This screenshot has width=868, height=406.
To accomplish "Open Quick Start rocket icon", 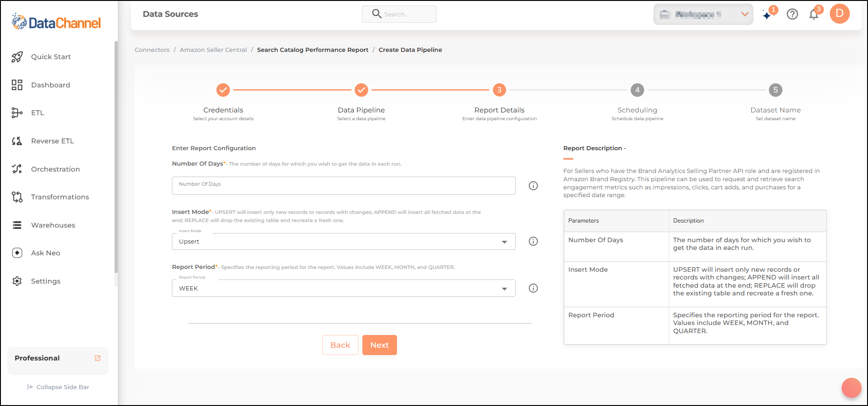I will (x=17, y=57).
